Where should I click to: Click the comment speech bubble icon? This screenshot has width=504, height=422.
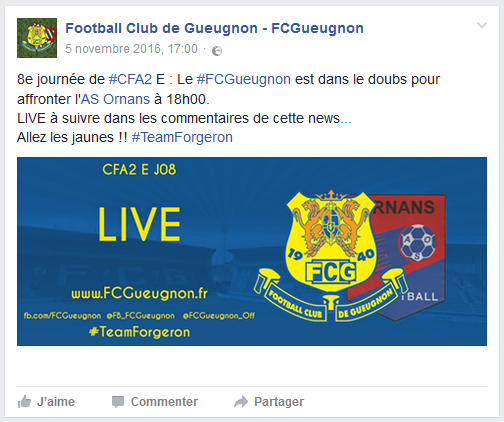point(118,402)
